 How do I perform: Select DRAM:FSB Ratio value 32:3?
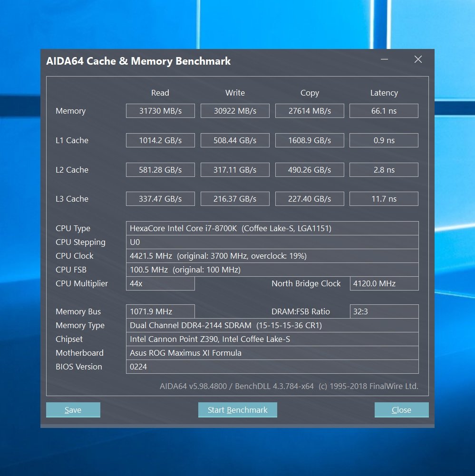pos(384,311)
